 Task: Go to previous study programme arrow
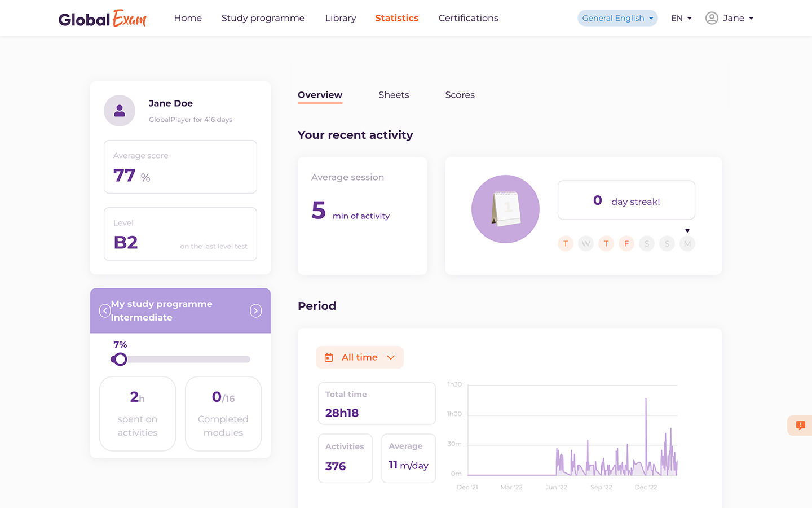point(105,310)
